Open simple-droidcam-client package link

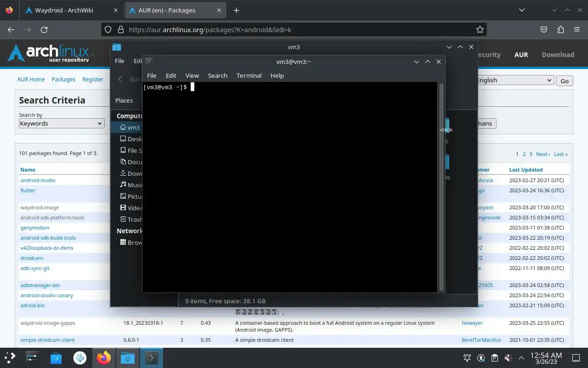47,340
